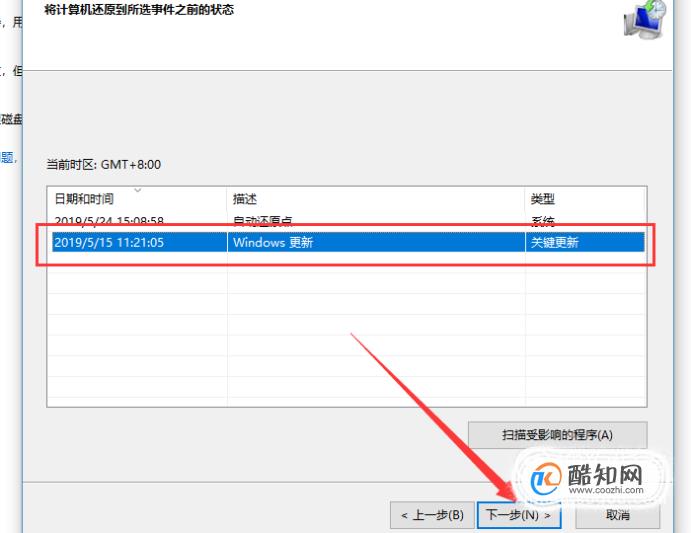Go back with the 上一步(B) button

click(x=432, y=515)
